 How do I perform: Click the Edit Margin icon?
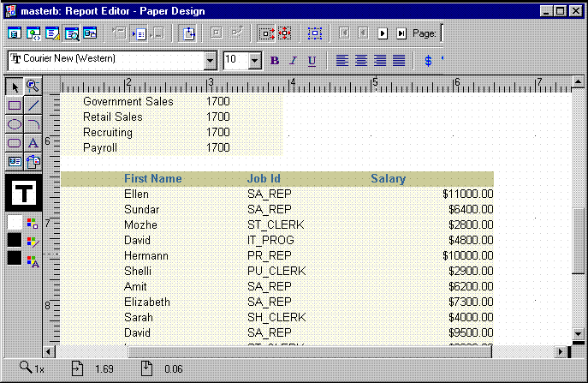pyautogui.click(x=188, y=33)
